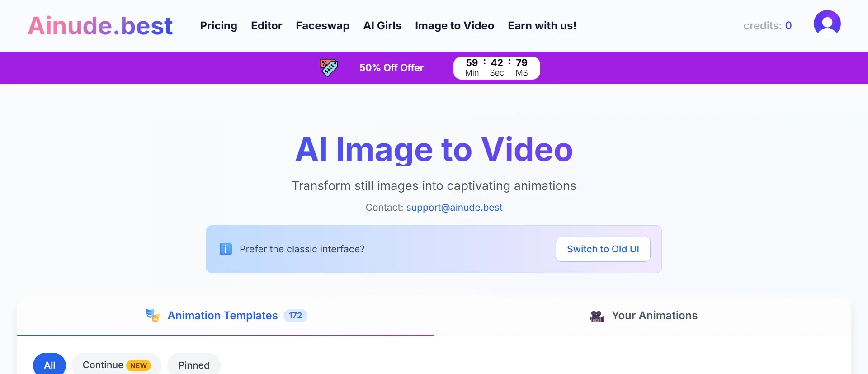Click the sale tag icon

click(x=329, y=68)
